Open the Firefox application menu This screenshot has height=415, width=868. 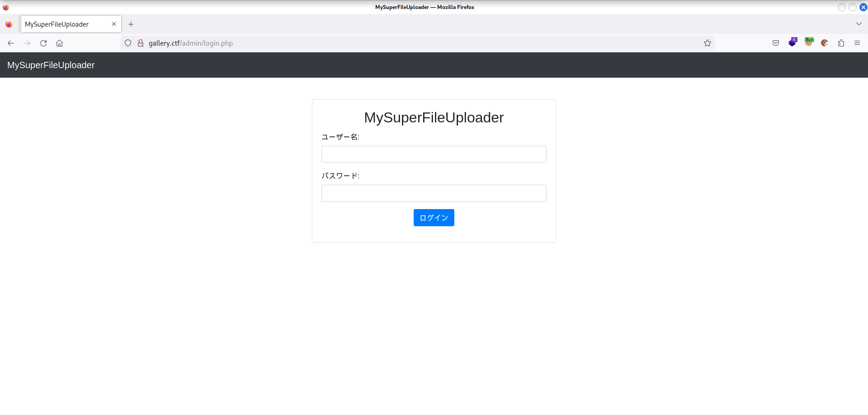(x=857, y=43)
